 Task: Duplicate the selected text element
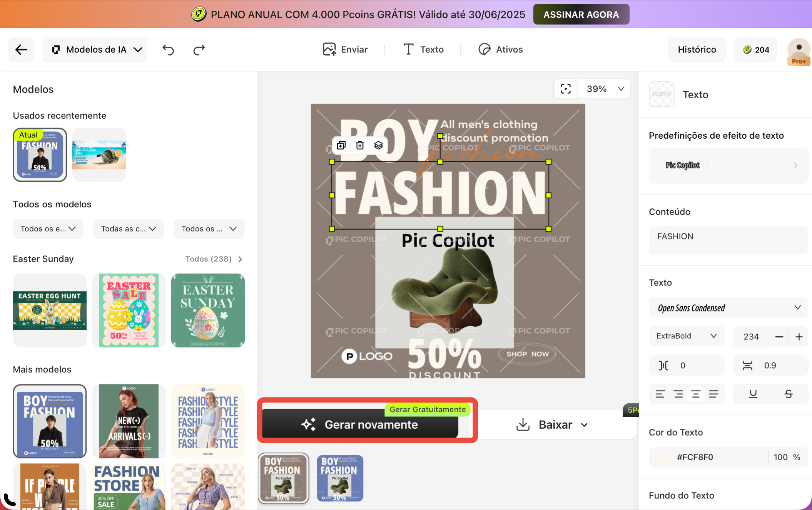(341, 145)
